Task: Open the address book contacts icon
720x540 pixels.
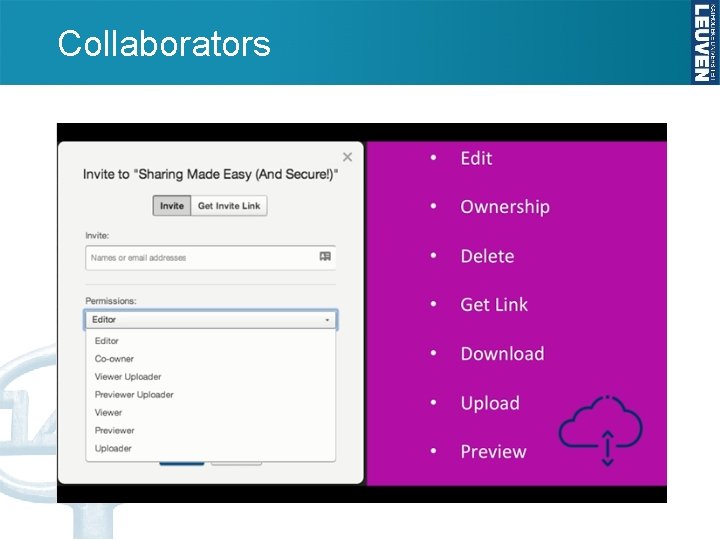Action: pyautogui.click(x=325, y=256)
